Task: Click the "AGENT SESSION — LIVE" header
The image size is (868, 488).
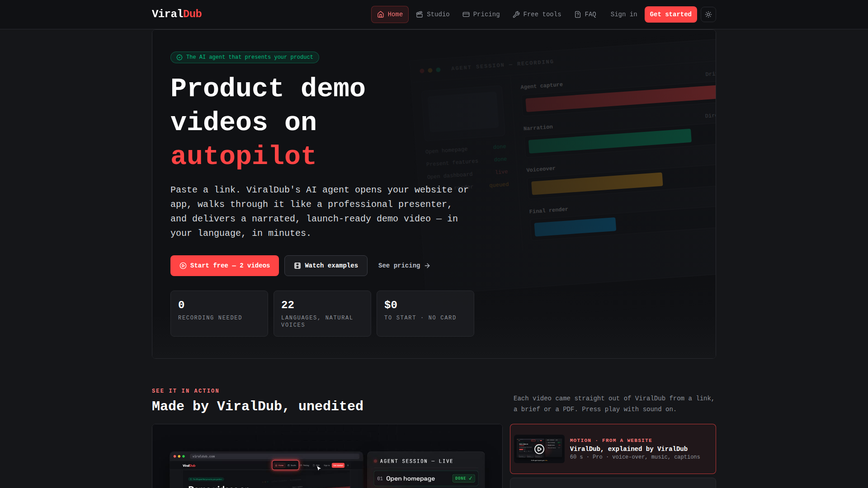Action: click(x=416, y=461)
